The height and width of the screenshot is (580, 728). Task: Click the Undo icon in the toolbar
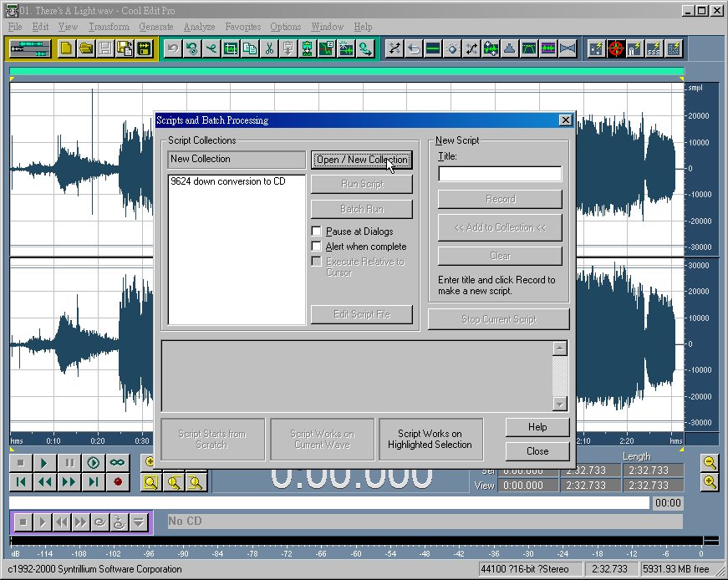coord(173,48)
